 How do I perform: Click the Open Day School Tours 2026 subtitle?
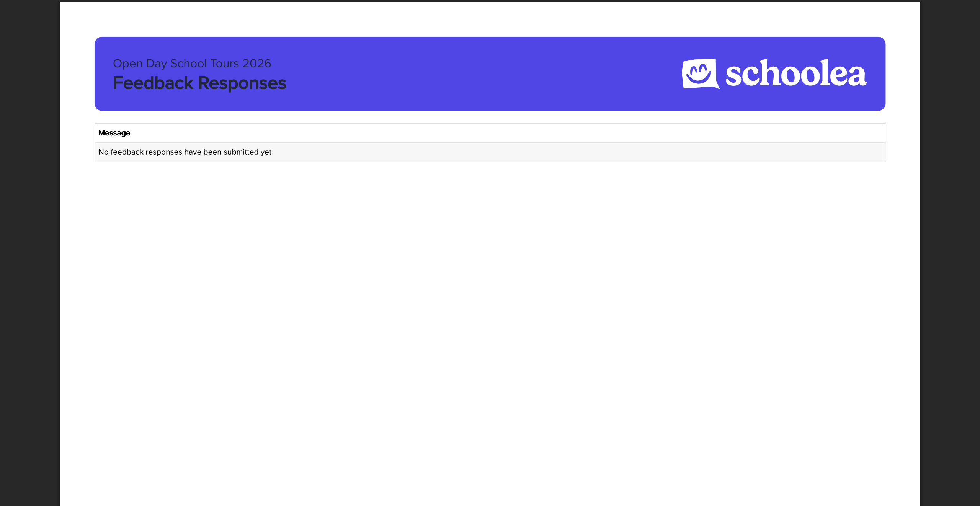(192, 63)
